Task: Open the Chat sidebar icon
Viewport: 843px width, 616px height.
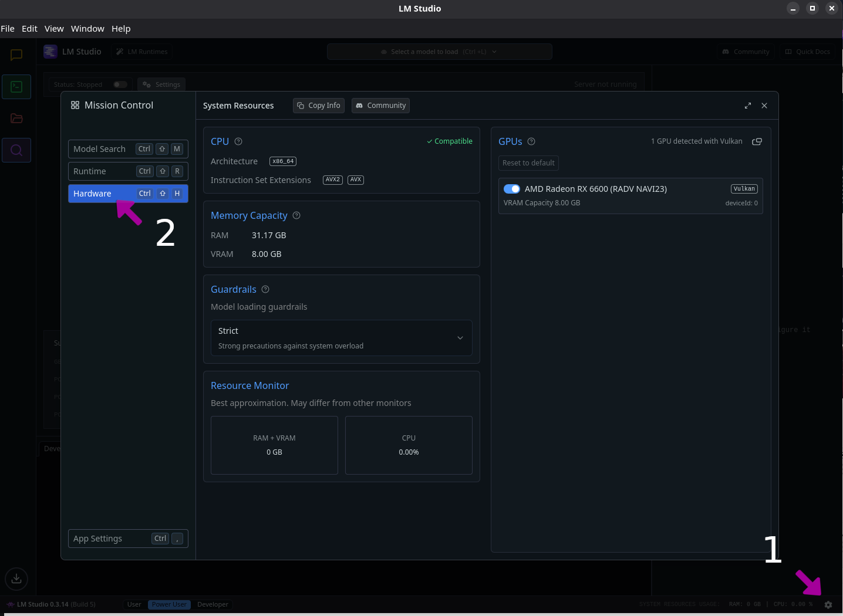Action: pyautogui.click(x=16, y=55)
